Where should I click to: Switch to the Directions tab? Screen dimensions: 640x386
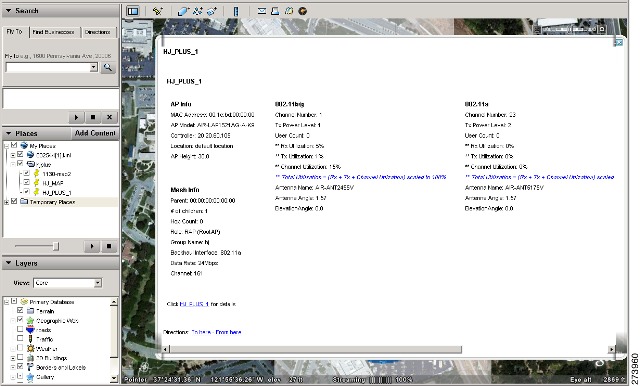pos(98,32)
